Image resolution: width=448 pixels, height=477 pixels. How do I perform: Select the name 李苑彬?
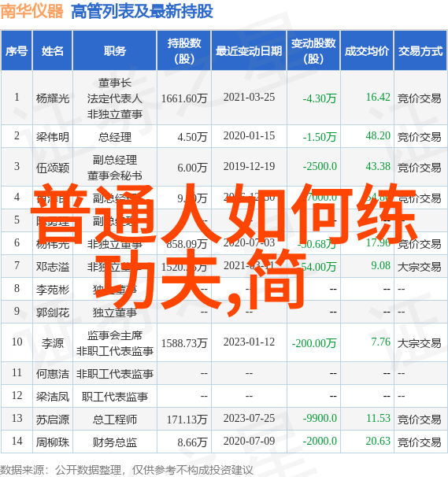53,290
